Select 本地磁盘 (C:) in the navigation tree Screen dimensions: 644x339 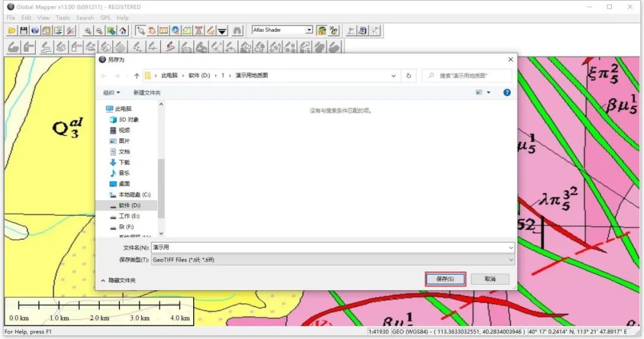[130, 195]
